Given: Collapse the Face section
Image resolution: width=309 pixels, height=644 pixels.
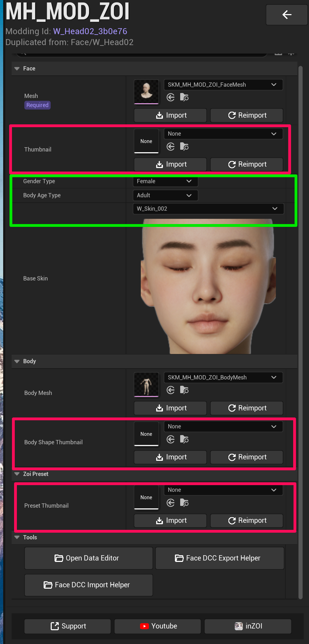Looking at the screenshot, I should (x=17, y=69).
